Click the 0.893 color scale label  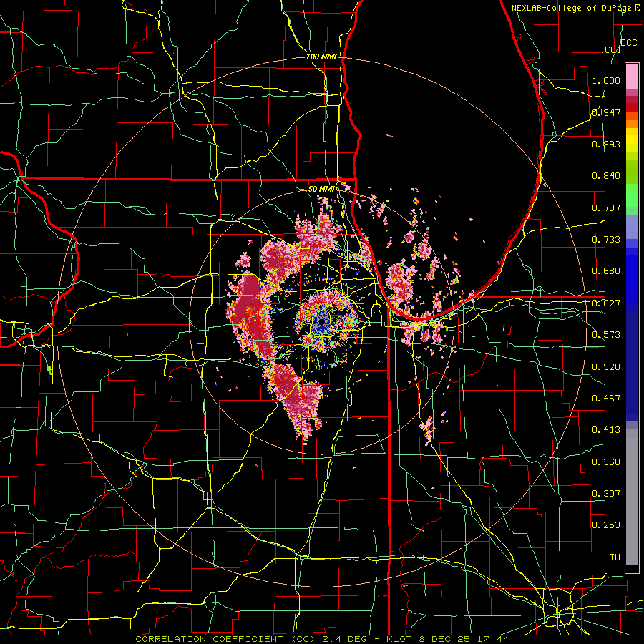click(x=606, y=144)
